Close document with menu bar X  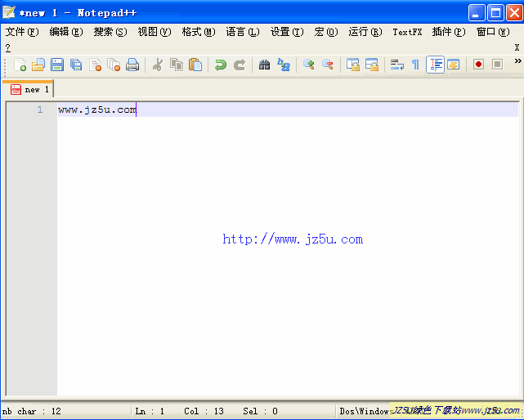click(517, 47)
